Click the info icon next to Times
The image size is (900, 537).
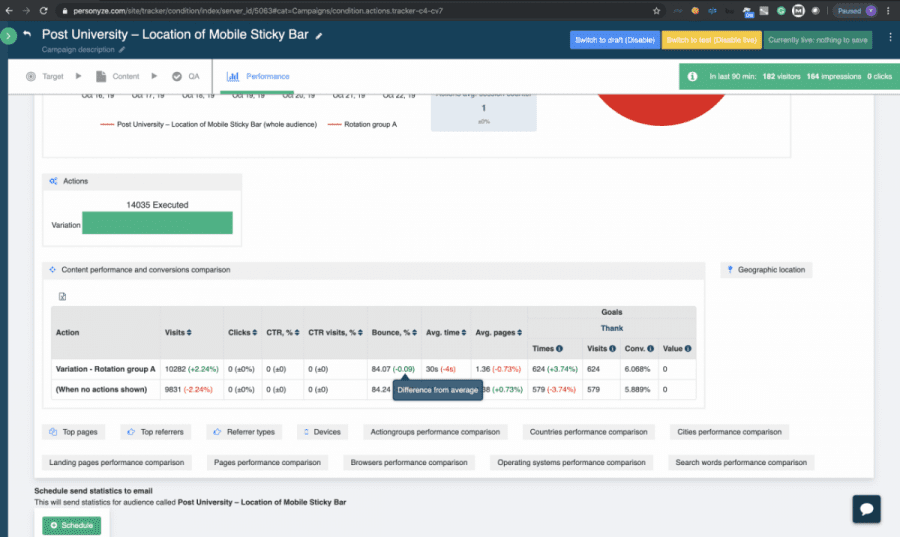559,349
